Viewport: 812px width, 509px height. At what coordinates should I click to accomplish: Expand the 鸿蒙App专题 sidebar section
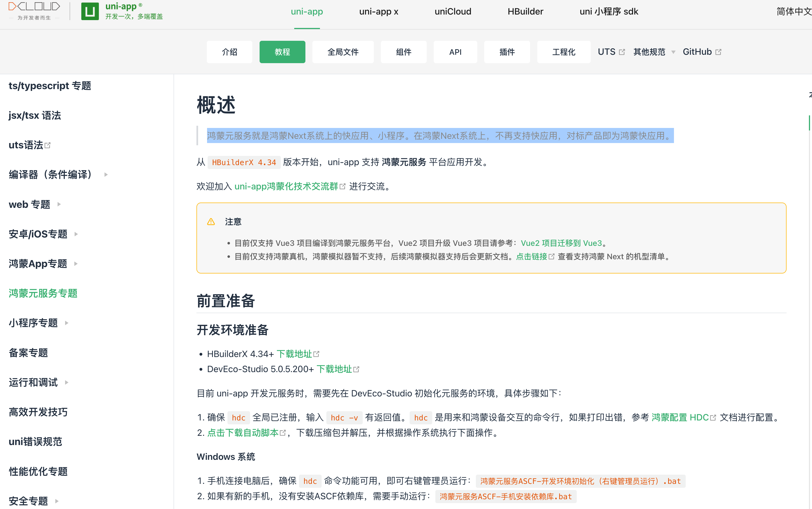click(75, 264)
